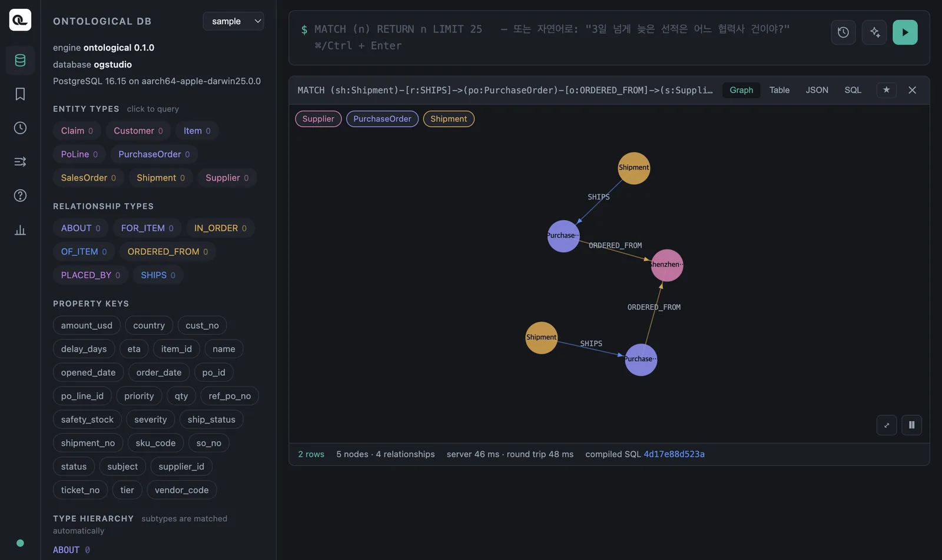Open the help question mark icon
Screen dimensions: 942x560
coord(20,195)
